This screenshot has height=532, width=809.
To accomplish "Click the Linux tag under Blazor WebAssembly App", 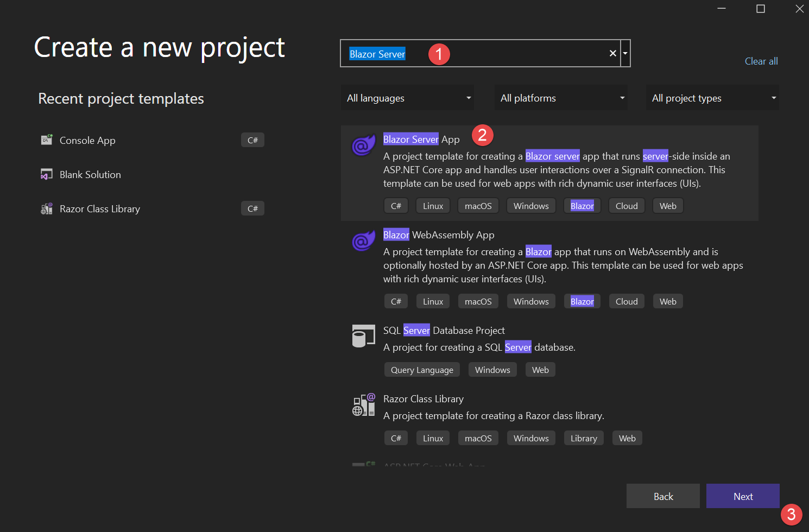I will pyautogui.click(x=433, y=301).
